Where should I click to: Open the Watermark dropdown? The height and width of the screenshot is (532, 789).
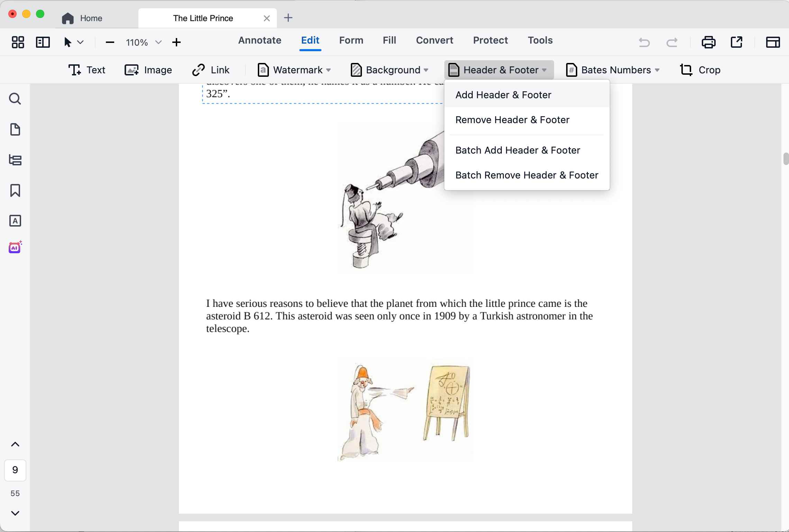pyautogui.click(x=294, y=70)
